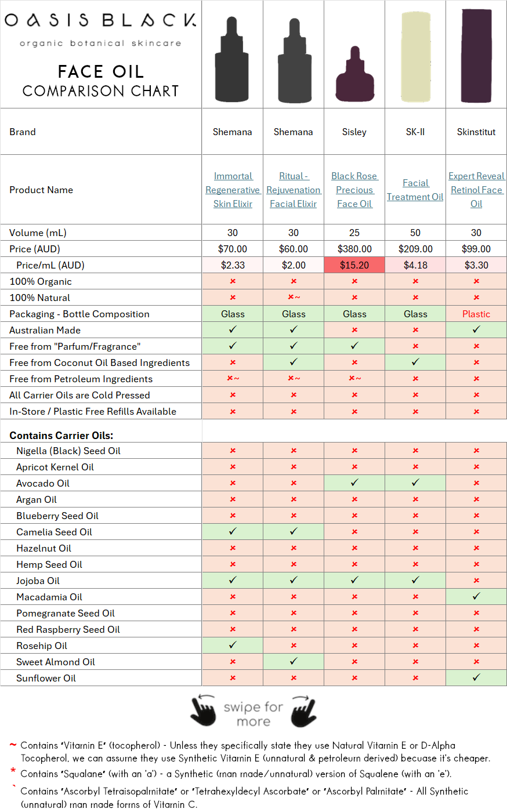Click the SK-II brand name cell
The image size is (507, 812).
tap(415, 132)
